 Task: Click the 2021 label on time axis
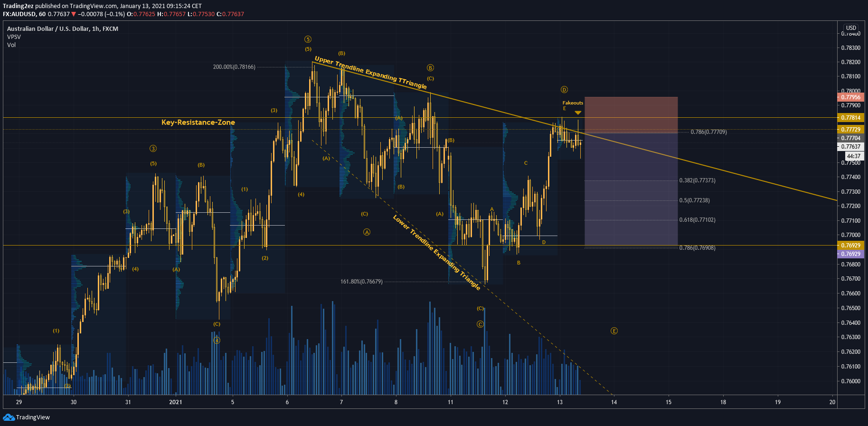coord(176,402)
